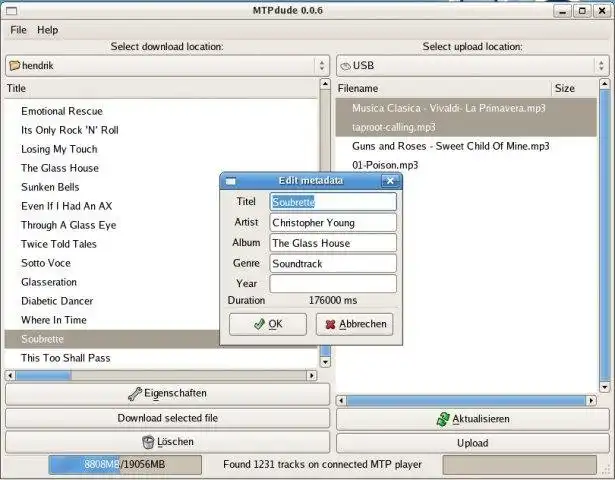Select file taproot-calling.mp3
The height and width of the screenshot is (480, 615).
(x=466, y=127)
